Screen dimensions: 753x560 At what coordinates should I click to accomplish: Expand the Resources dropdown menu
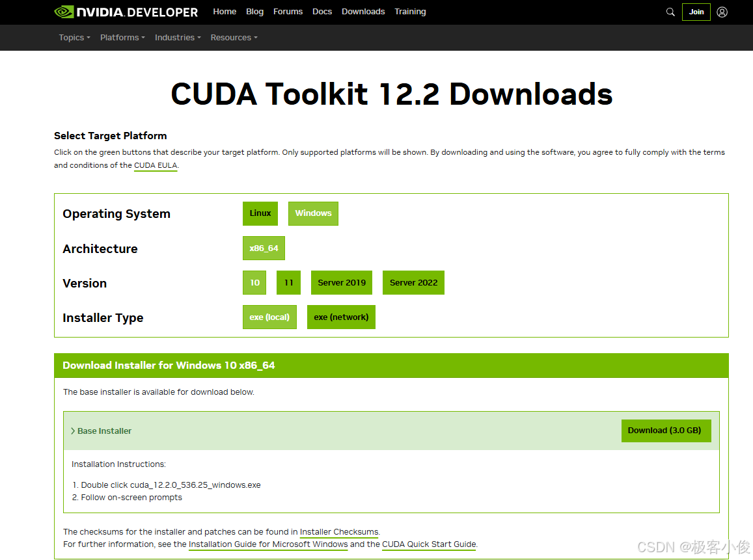[234, 38]
